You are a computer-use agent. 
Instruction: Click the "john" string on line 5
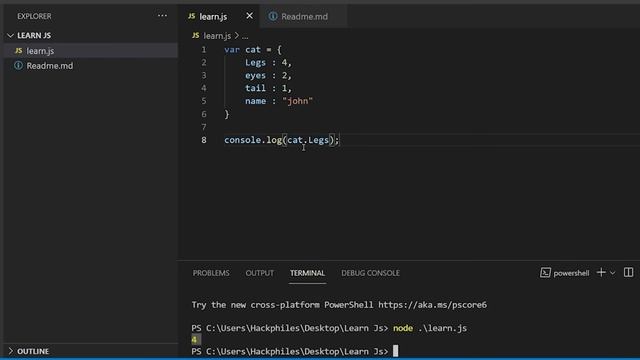(298, 101)
